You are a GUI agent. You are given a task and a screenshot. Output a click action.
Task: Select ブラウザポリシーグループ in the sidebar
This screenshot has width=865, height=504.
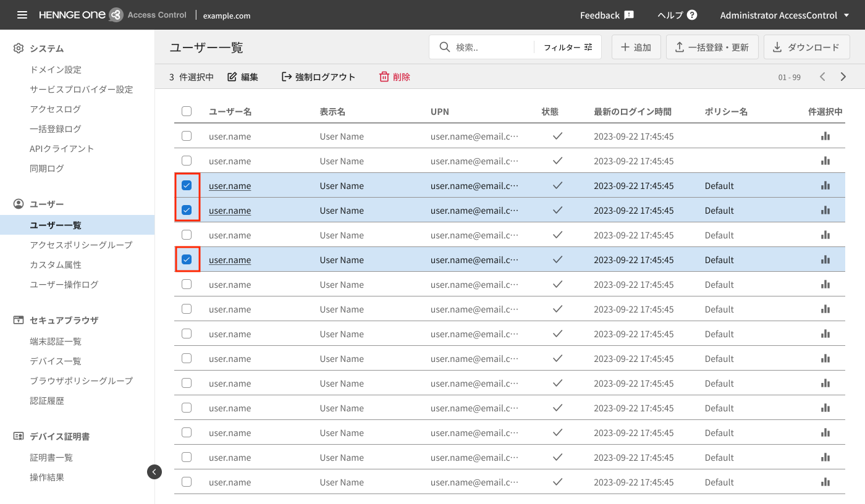click(x=81, y=381)
